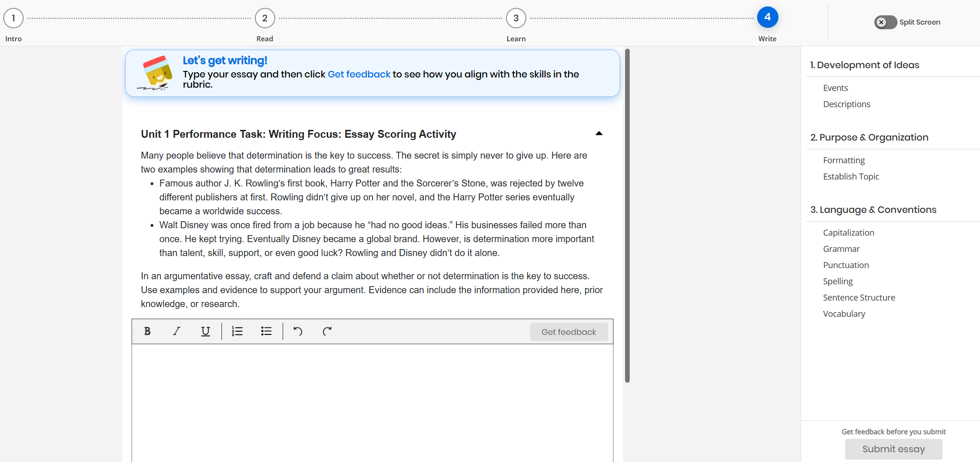Expand the Language & Conventions section
The height and width of the screenshot is (462, 980).
[x=873, y=209]
